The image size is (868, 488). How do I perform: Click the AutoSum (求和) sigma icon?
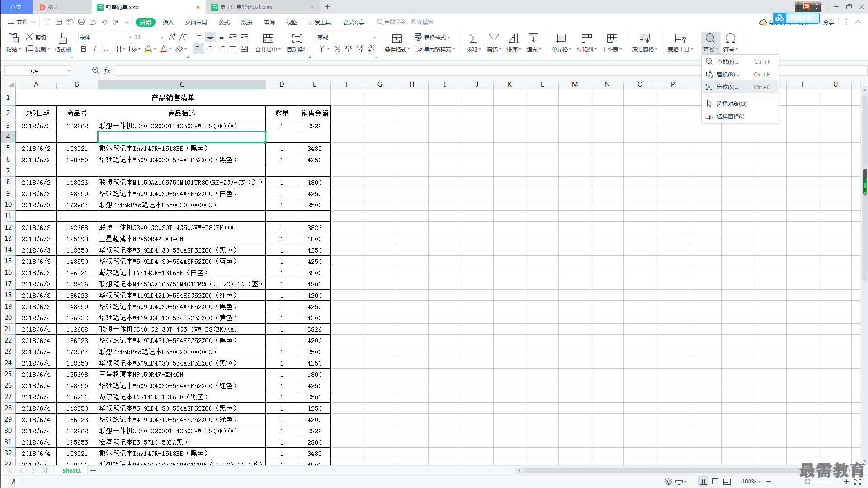(473, 38)
